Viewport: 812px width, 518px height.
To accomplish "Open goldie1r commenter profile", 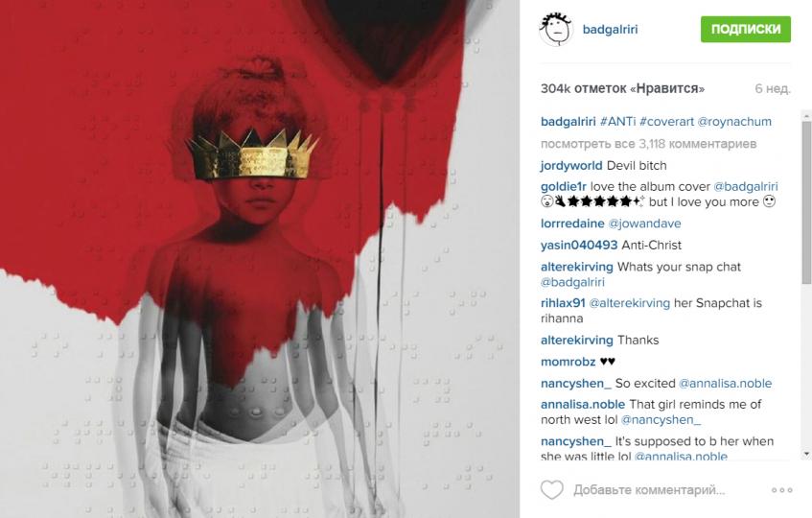I will (564, 186).
